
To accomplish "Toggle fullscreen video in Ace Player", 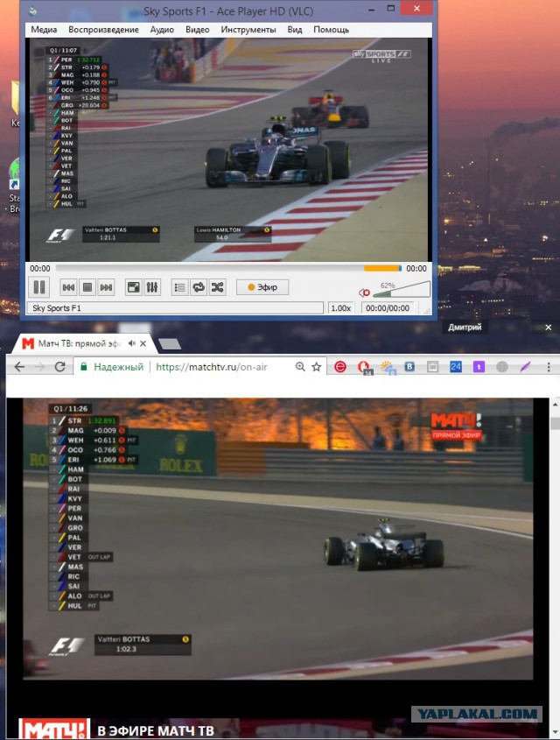I will point(133,287).
